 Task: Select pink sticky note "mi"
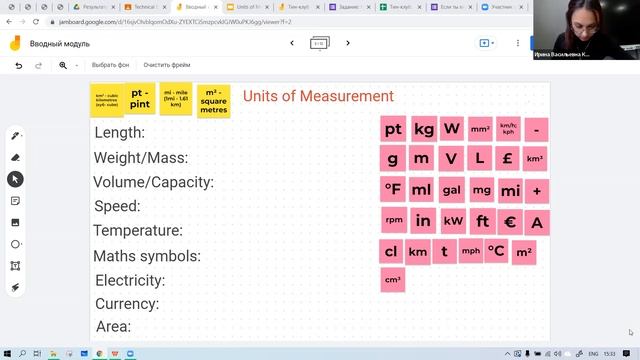(x=510, y=191)
